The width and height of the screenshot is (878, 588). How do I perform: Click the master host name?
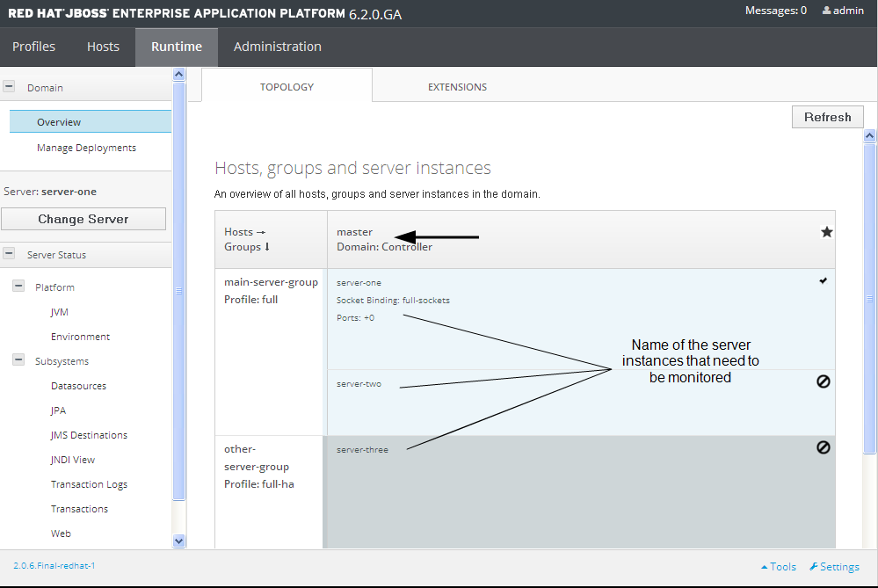(x=354, y=232)
